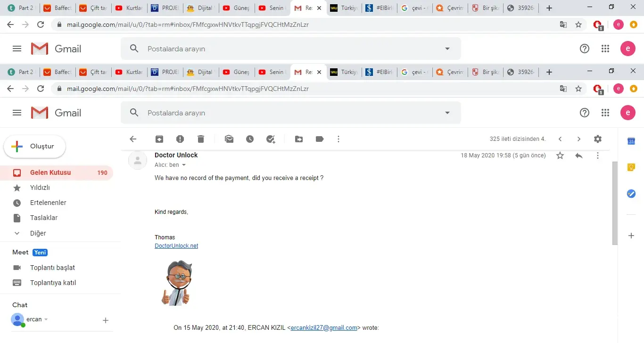
Task: Delete the email with the trash icon
Action: point(201,139)
